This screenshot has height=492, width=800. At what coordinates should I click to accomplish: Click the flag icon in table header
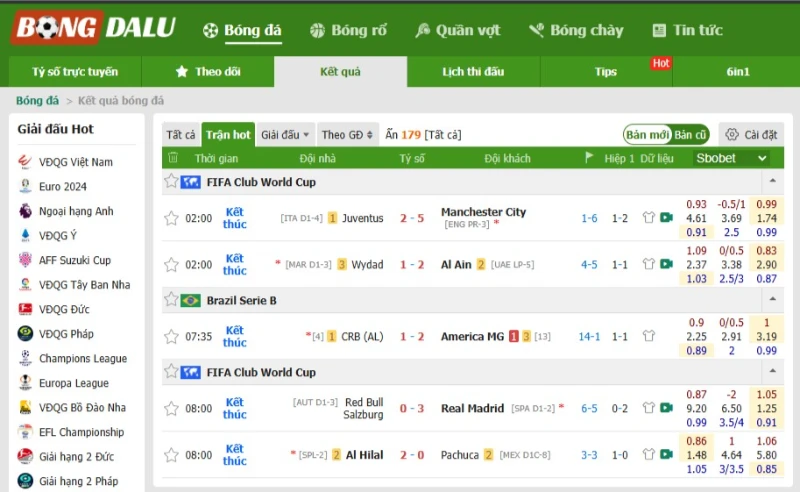tap(589, 158)
